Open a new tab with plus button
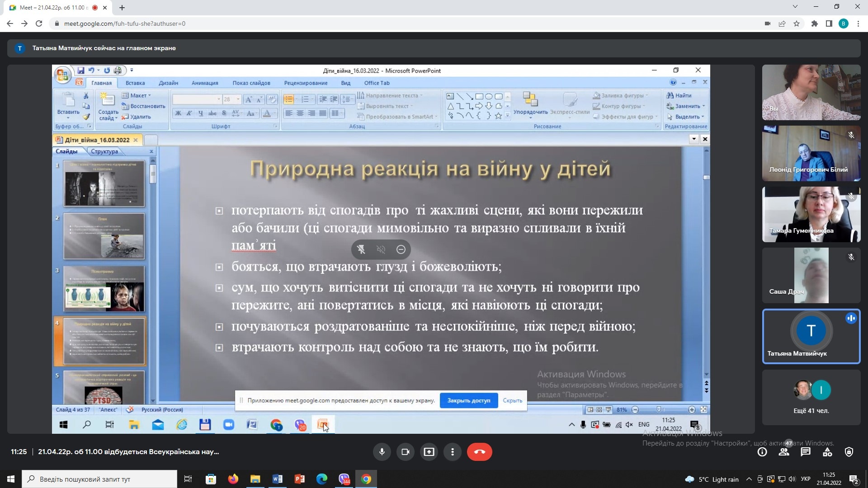 tap(122, 8)
